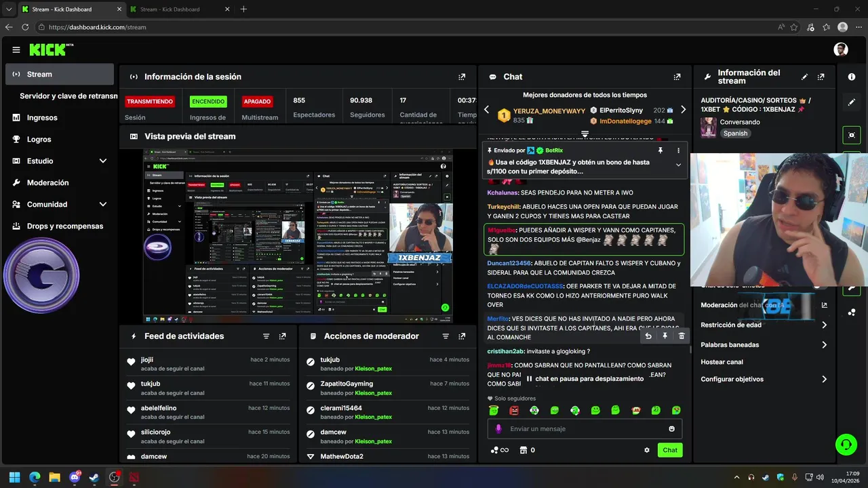Click Hostear canal
The width and height of the screenshot is (868, 488).
(722, 362)
